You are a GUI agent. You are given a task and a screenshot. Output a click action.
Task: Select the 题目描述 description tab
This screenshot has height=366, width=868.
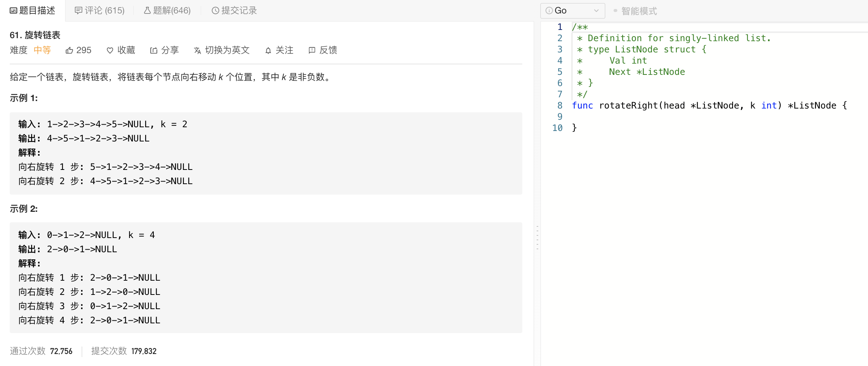pos(33,11)
